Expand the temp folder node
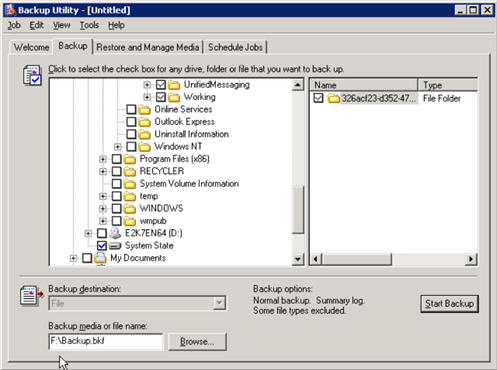This screenshot has width=497, height=370. [103, 196]
